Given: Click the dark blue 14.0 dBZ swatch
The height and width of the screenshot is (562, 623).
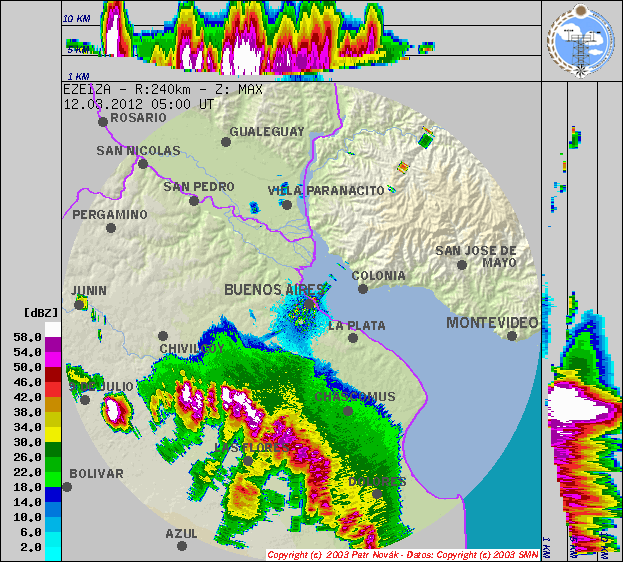Looking at the screenshot, I should point(53,494).
